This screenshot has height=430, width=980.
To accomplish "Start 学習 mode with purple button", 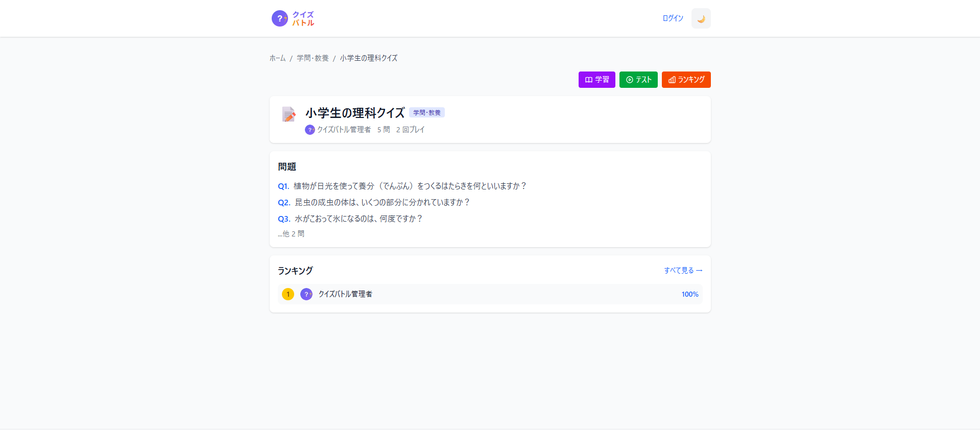I will (596, 80).
